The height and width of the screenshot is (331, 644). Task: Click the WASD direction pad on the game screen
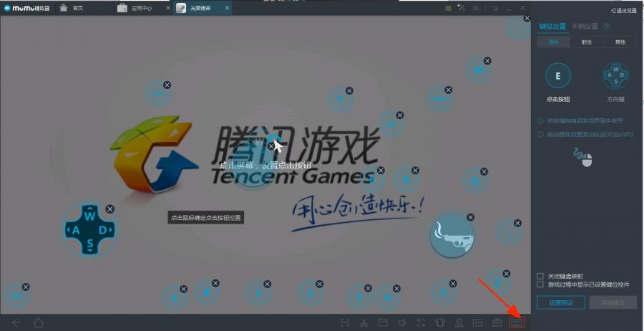[90, 229]
